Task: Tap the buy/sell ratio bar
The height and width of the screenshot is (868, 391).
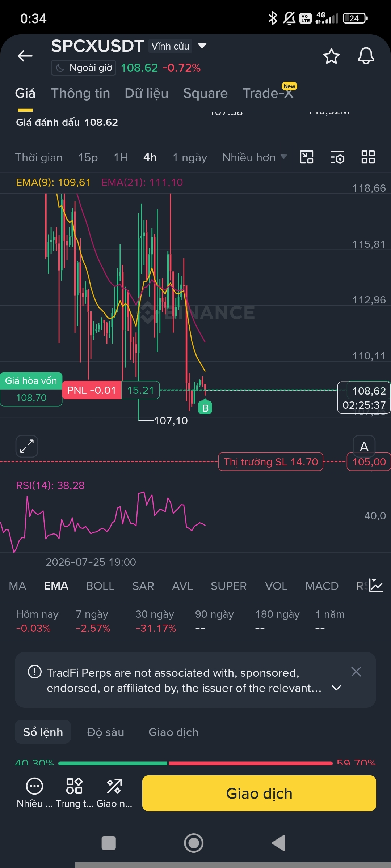Action: (x=195, y=763)
